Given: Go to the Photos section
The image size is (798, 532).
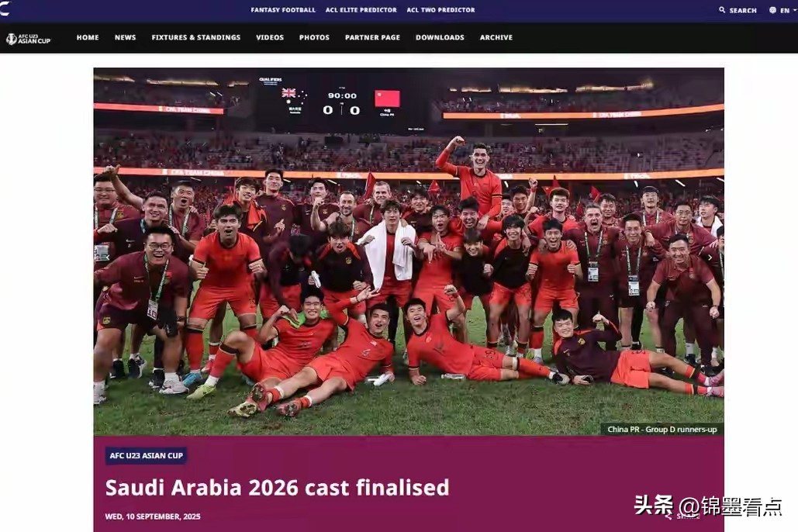Looking at the screenshot, I should click(x=314, y=37).
